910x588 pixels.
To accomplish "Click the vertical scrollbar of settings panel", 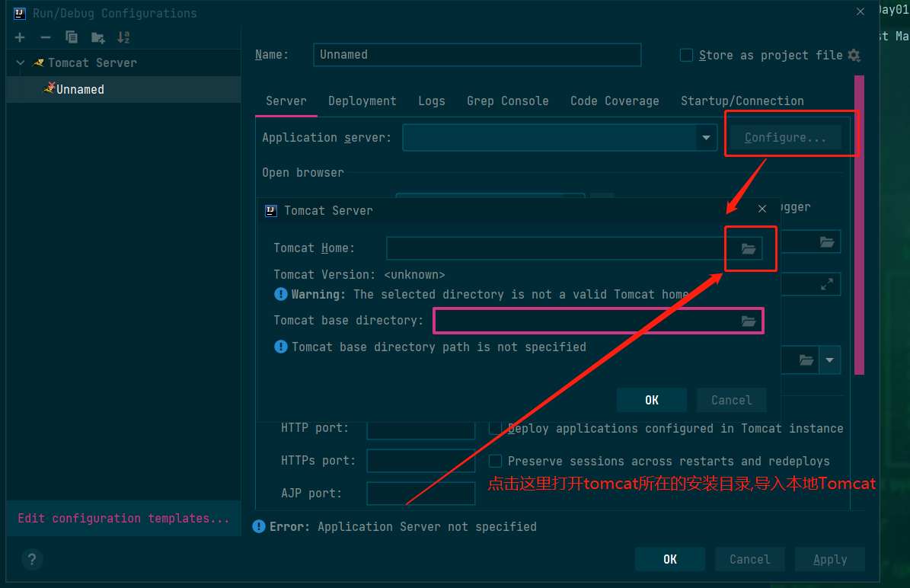I will point(860,225).
